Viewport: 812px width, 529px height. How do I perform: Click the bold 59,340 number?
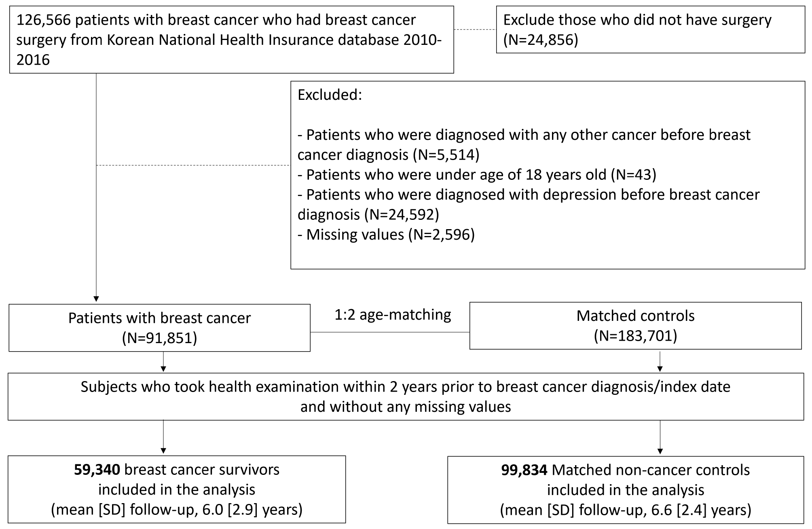point(97,470)
